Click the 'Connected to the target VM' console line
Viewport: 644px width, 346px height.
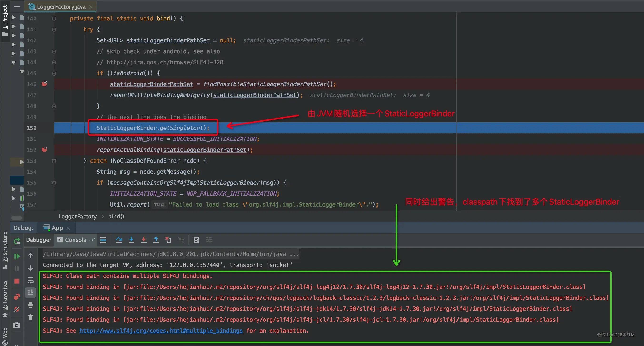coord(168,265)
